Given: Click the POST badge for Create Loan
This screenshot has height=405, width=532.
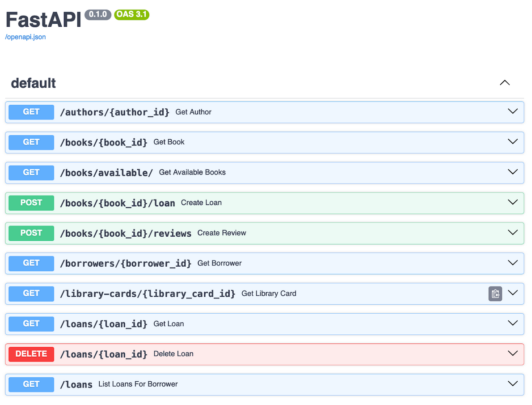Looking at the screenshot, I should [31, 203].
